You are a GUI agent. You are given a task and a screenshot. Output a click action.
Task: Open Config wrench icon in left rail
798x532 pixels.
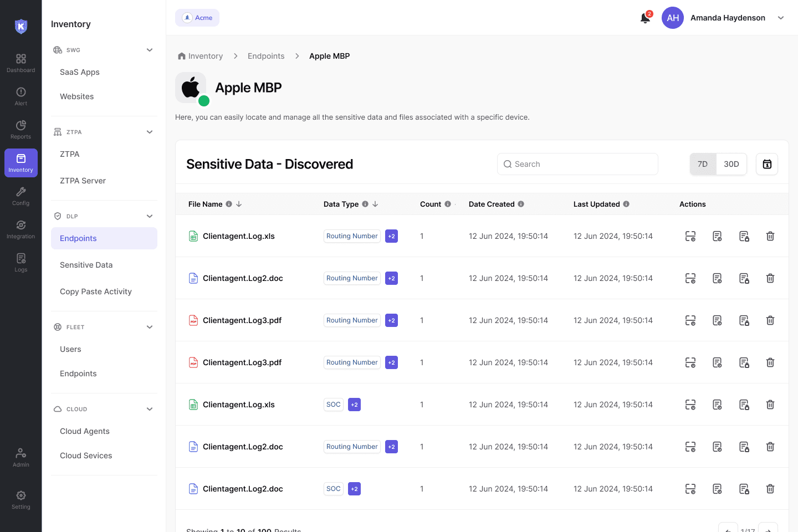click(x=21, y=196)
